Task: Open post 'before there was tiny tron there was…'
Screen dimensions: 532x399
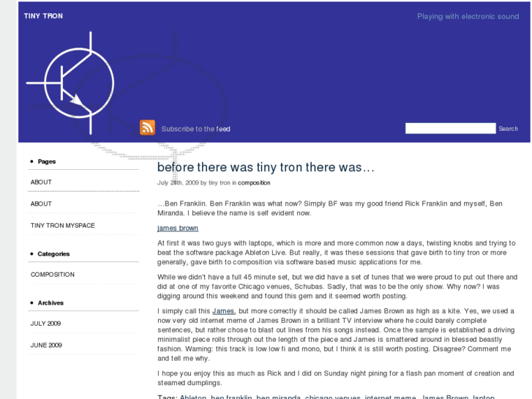Action: (x=266, y=168)
